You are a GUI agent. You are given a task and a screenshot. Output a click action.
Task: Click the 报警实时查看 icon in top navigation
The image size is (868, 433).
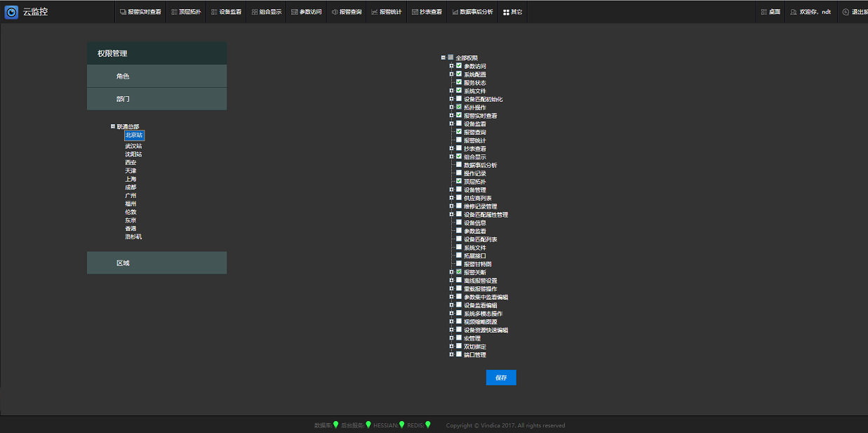tap(123, 12)
